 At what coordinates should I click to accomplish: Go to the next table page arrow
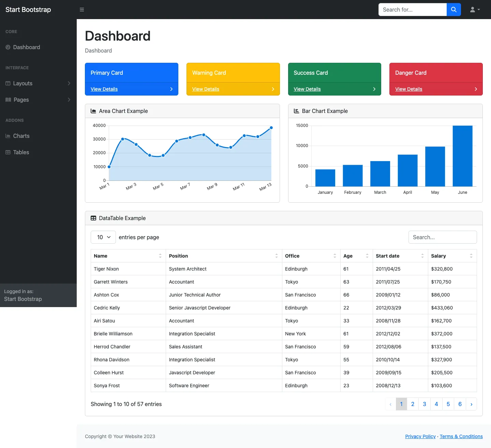tap(471, 404)
